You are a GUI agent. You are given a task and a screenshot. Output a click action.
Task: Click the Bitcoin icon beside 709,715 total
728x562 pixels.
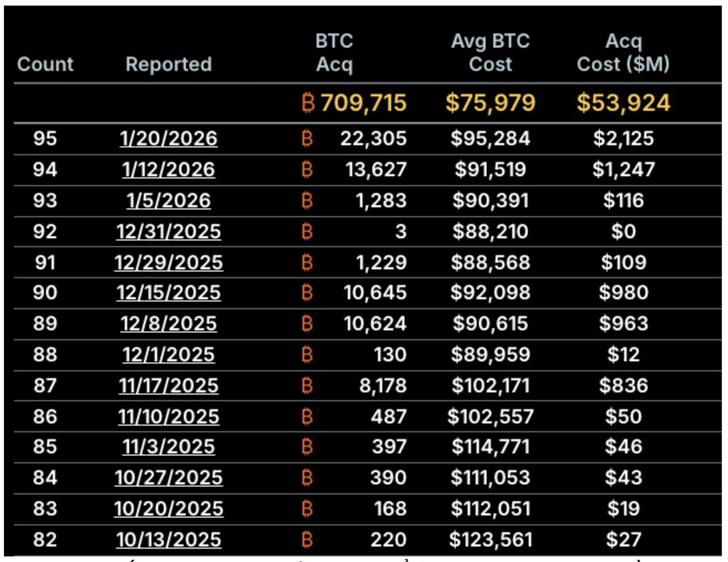308,103
